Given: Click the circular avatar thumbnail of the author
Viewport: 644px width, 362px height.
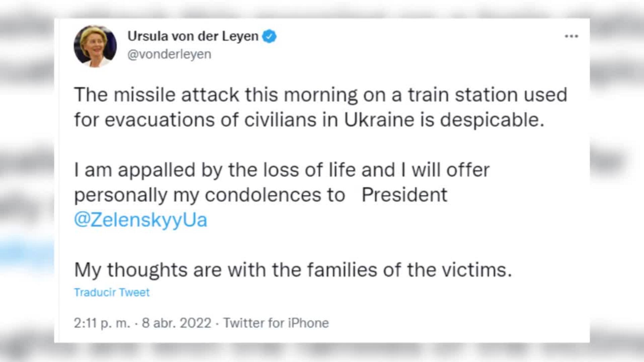Looking at the screenshot, I should click(96, 45).
